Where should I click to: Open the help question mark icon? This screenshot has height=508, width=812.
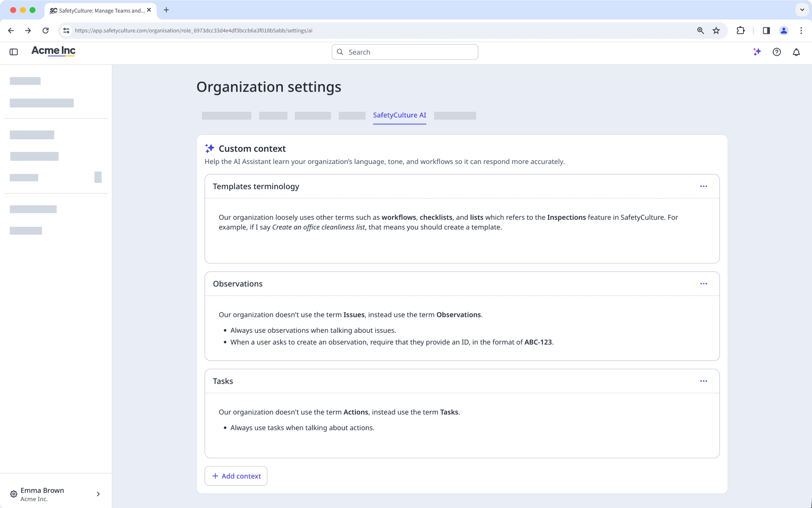click(x=777, y=52)
